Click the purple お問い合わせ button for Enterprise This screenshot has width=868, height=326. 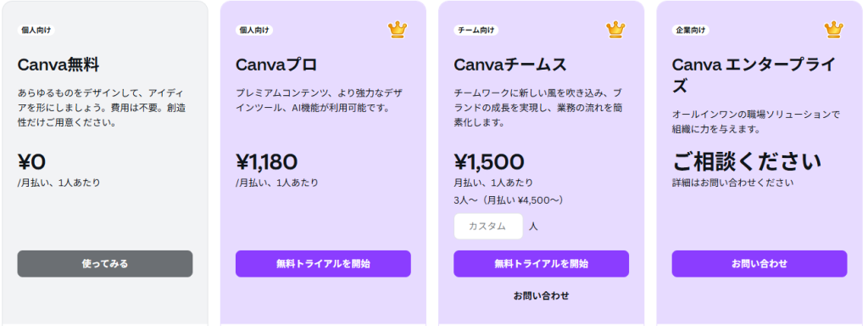pos(759,264)
